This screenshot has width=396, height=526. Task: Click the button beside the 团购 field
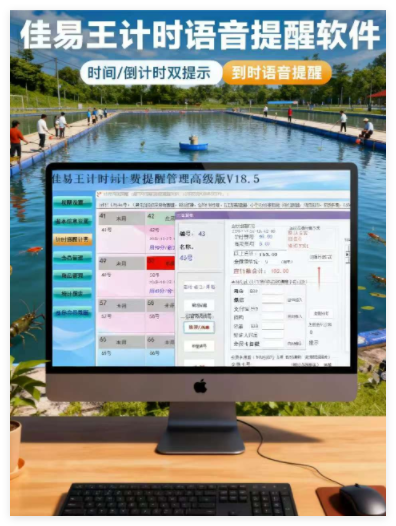coord(294,316)
